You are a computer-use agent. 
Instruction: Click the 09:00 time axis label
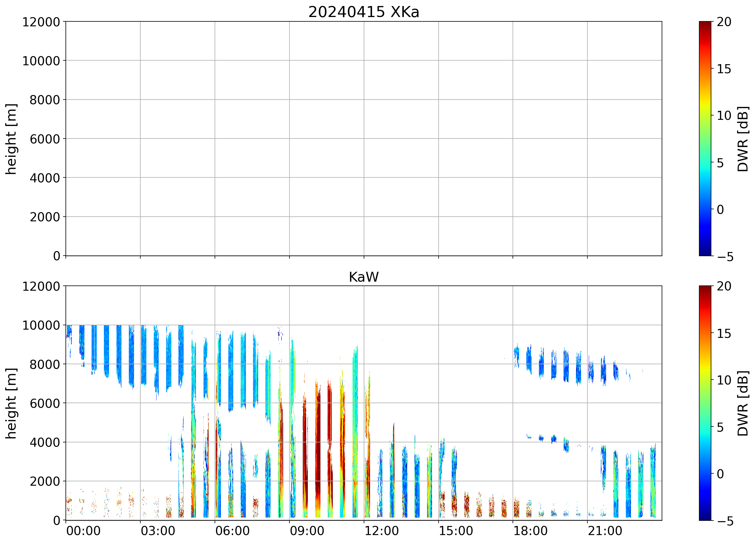307,531
